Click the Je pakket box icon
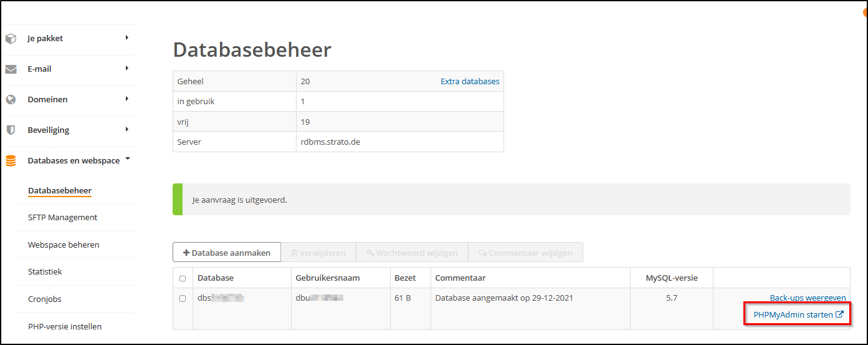Screen dimensions: 868x345 point(11,39)
